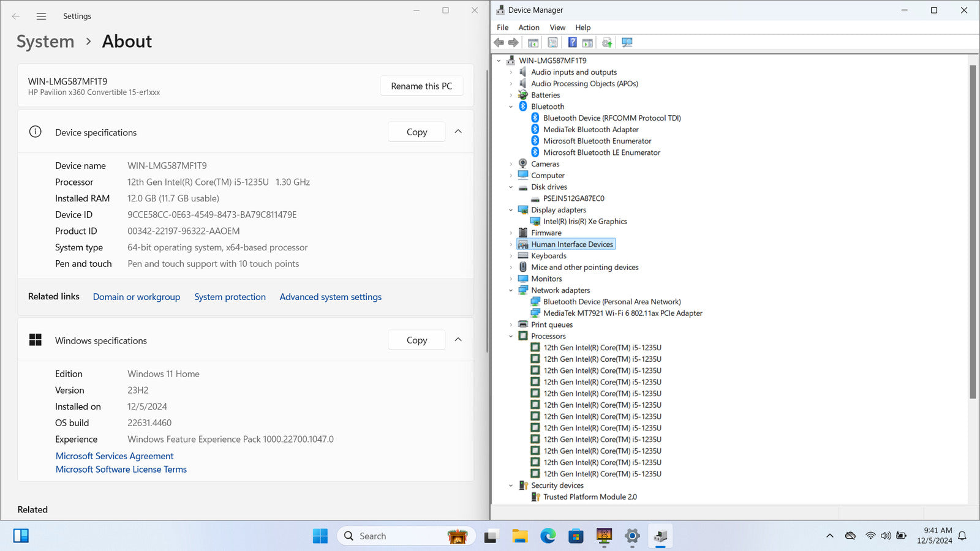Expand the Print queues node

pyautogui.click(x=511, y=324)
